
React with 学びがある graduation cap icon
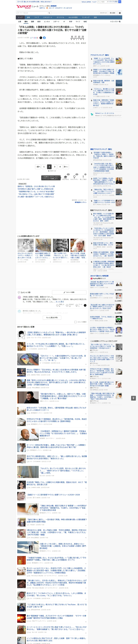pos(66,177)
